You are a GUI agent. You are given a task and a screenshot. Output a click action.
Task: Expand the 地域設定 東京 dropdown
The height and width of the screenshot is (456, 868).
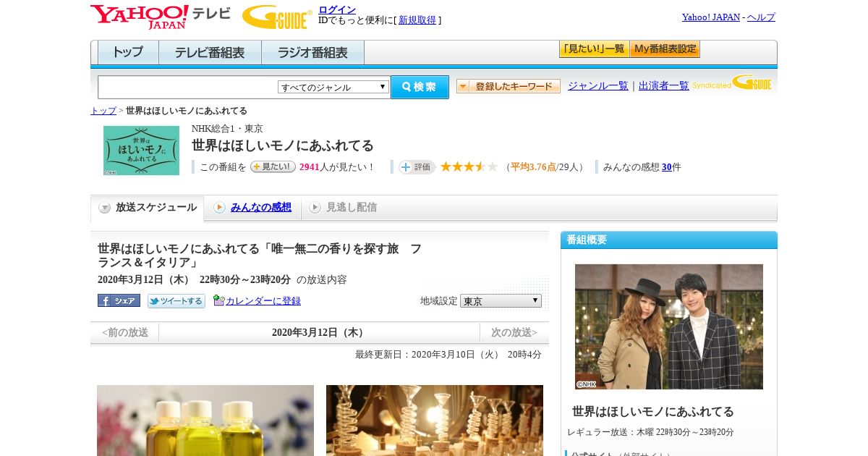pyautogui.click(x=501, y=300)
